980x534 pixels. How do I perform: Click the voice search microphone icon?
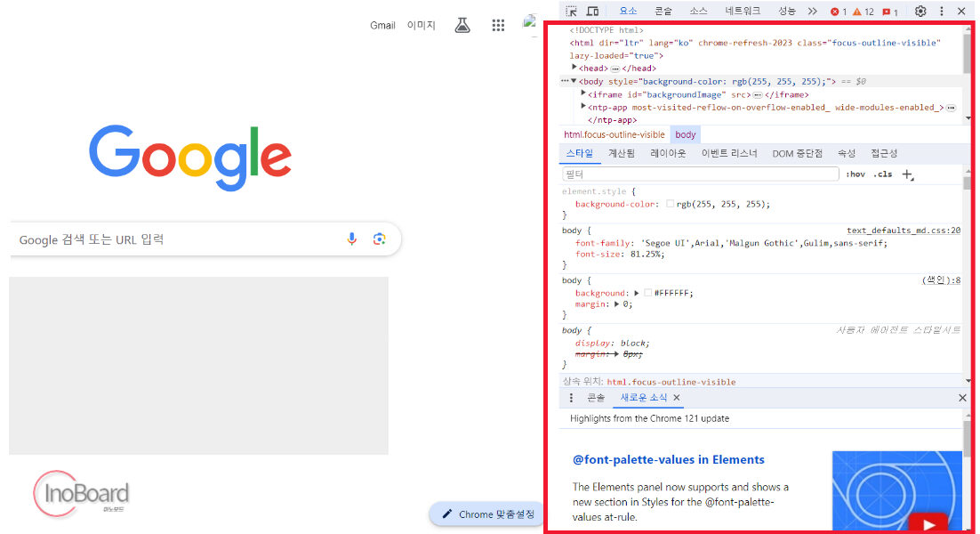pyautogui.click(x=352, y=239)
